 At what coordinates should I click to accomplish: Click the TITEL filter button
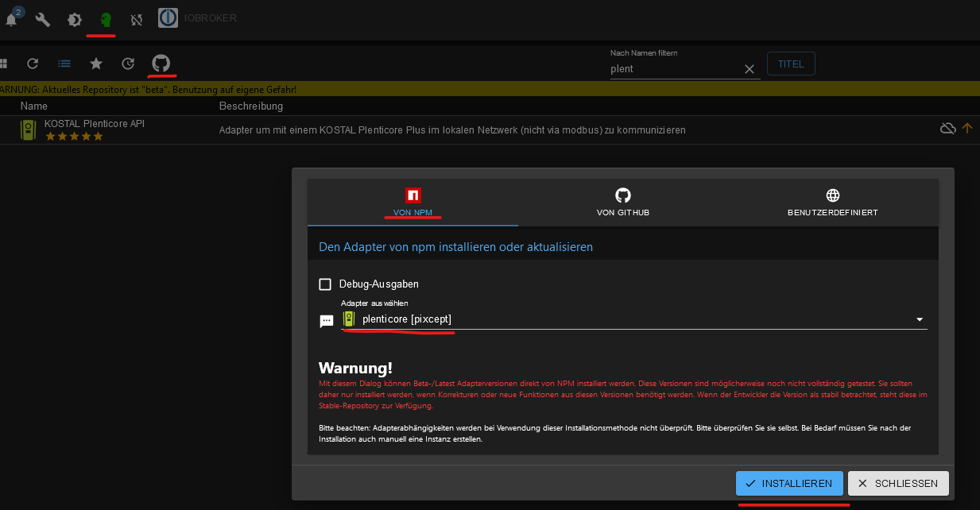(791, 64)
